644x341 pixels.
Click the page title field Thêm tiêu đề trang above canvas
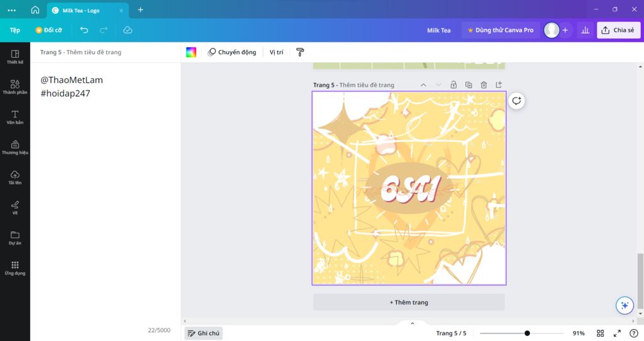click(367, 85)
